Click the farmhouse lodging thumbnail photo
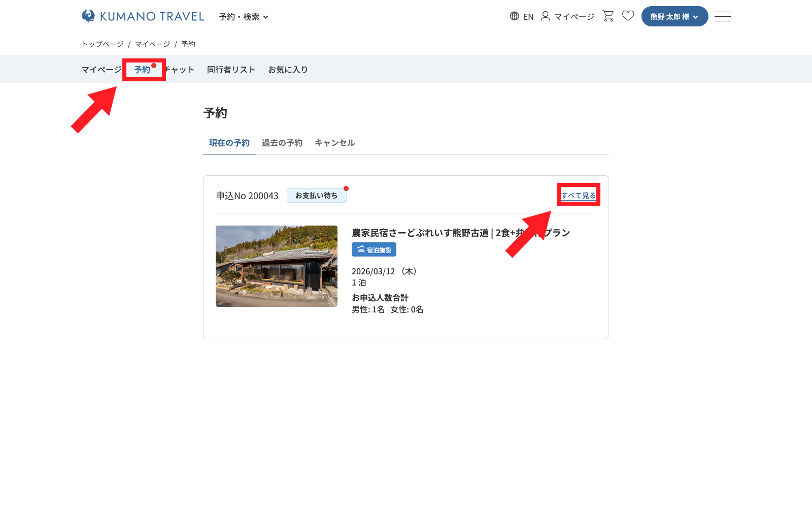 (x=277, y=266)
